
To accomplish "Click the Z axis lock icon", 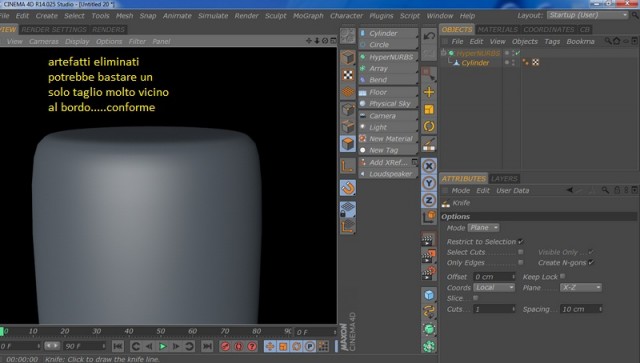I will coord(429,200).
